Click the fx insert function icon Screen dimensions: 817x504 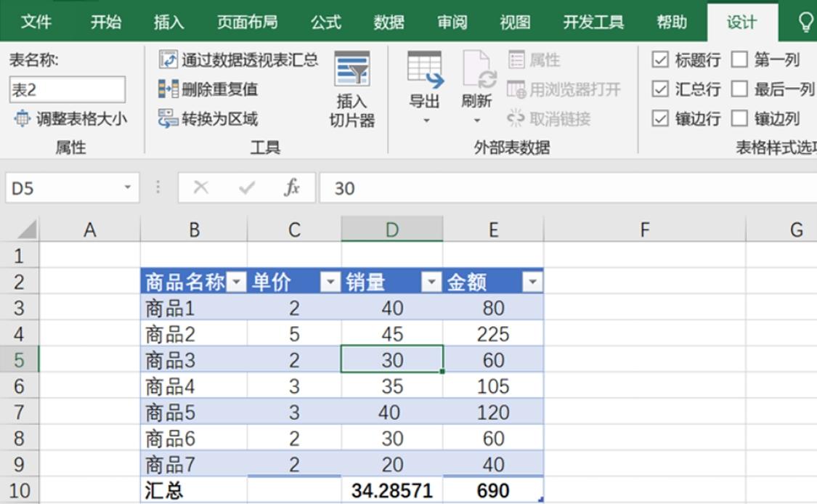coord(292,188)
